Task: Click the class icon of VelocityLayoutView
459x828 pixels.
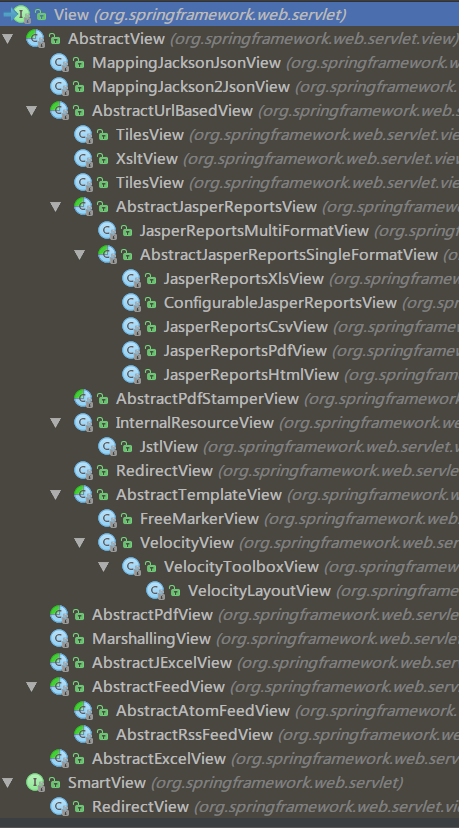Action: (155, 591)
